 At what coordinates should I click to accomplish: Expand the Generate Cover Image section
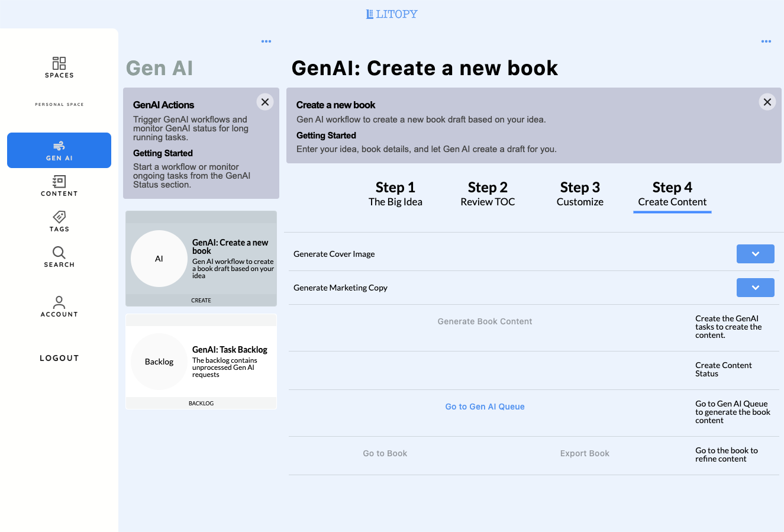click(755, 254)
